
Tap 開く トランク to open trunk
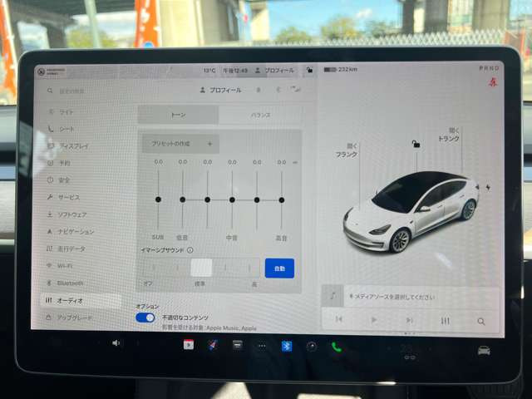[x=448, y=135]
